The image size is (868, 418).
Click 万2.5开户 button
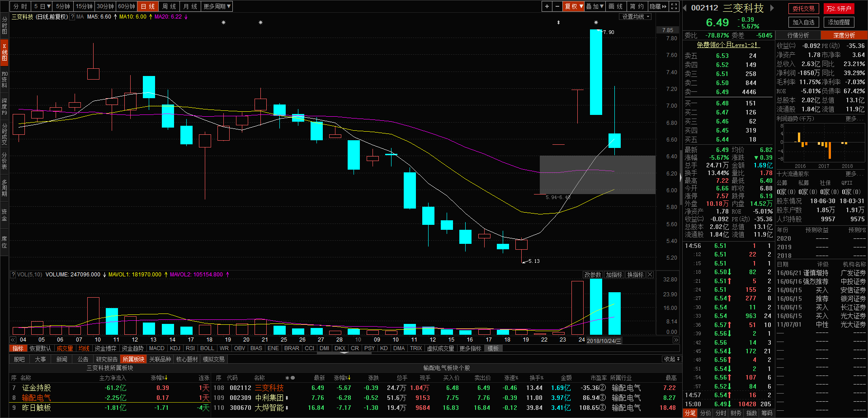[x=839, y=9]
